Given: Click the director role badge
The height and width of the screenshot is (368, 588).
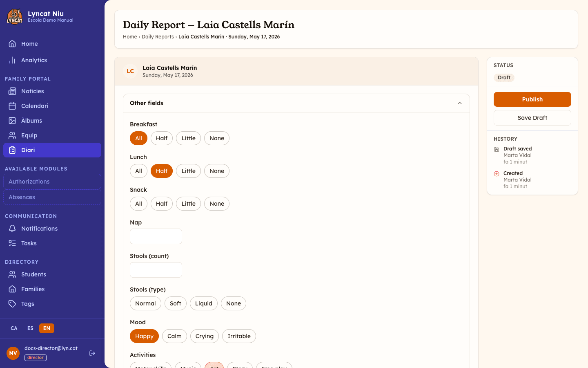Looking at the screenshot, I should [x=36, y=358].
